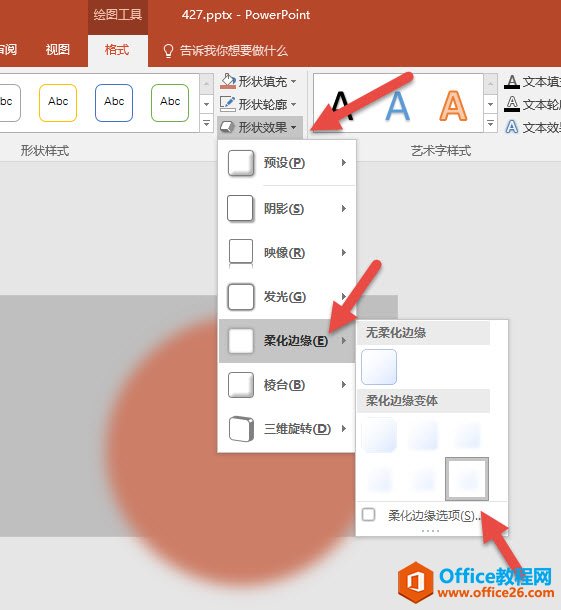Select 柔化边缘(E) menu item

pos(287,341)
